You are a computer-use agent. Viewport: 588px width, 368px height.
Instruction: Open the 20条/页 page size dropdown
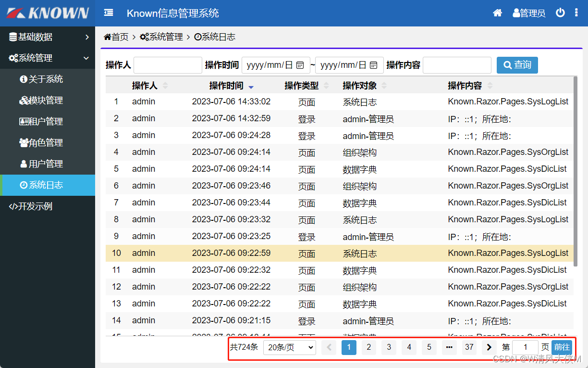point(289,347)
